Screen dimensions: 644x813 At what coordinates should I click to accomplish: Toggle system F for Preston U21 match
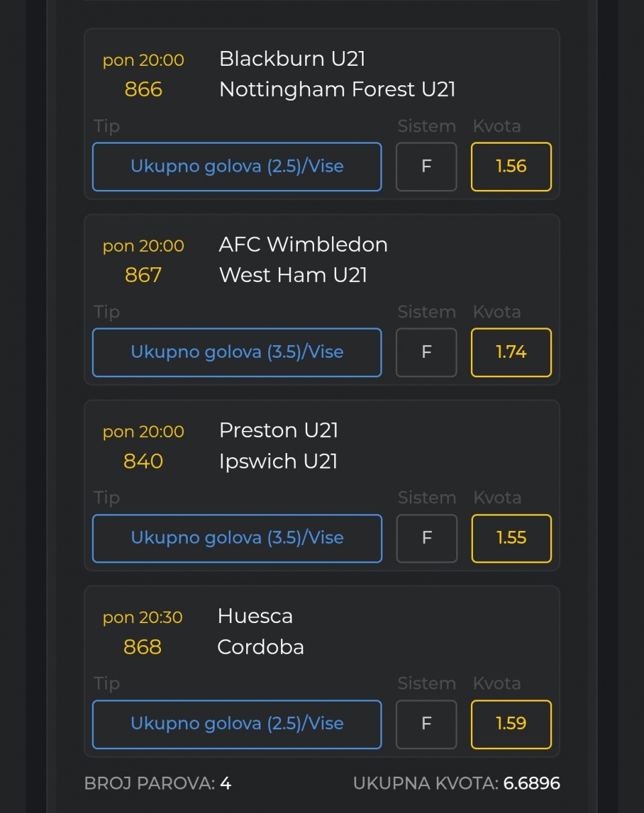pos(426,538)
